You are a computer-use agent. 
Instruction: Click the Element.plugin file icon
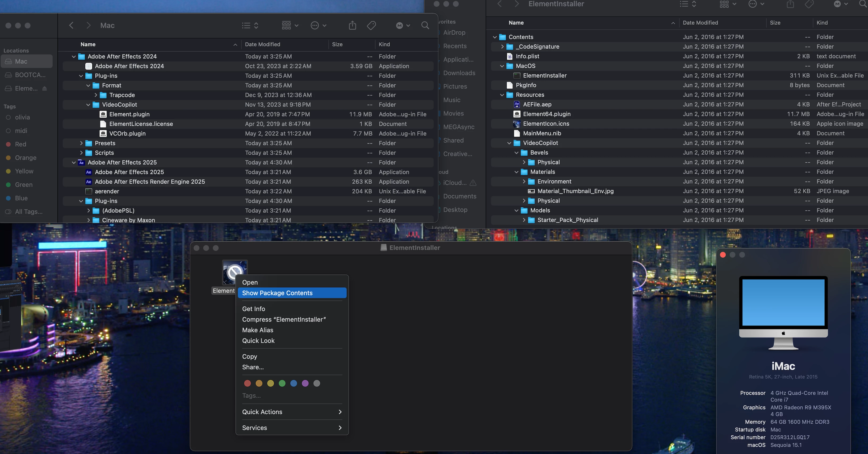coord(103,114)
